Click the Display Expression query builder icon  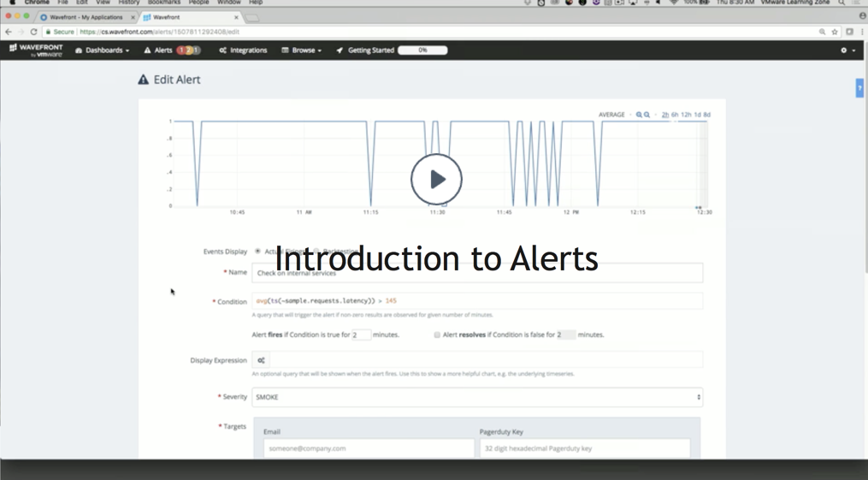(261, 360)
